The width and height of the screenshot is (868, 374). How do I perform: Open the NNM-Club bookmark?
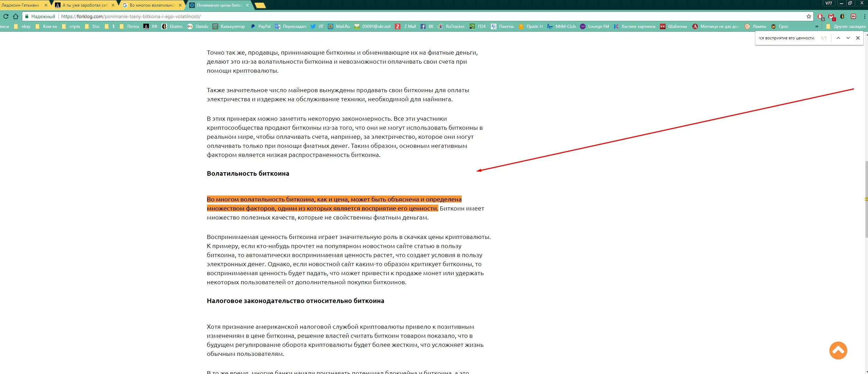(x=562, y=26)
